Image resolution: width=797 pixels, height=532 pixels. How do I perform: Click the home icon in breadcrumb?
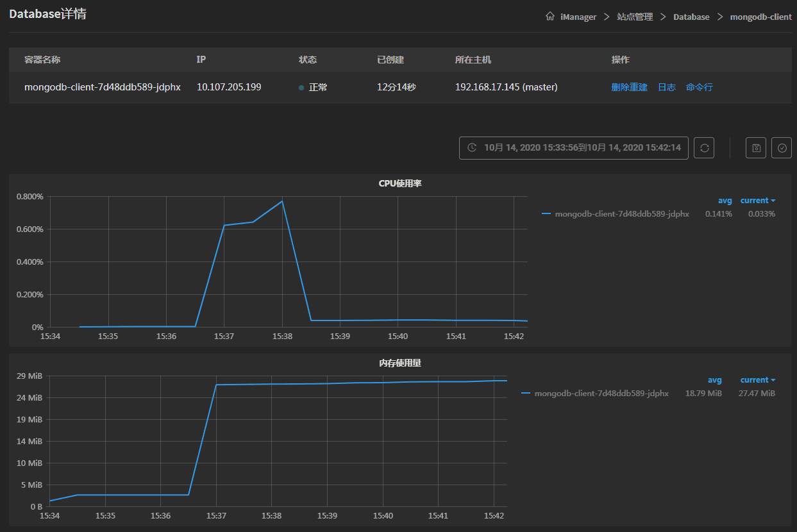pyautogui.click(x=550, y=17)
